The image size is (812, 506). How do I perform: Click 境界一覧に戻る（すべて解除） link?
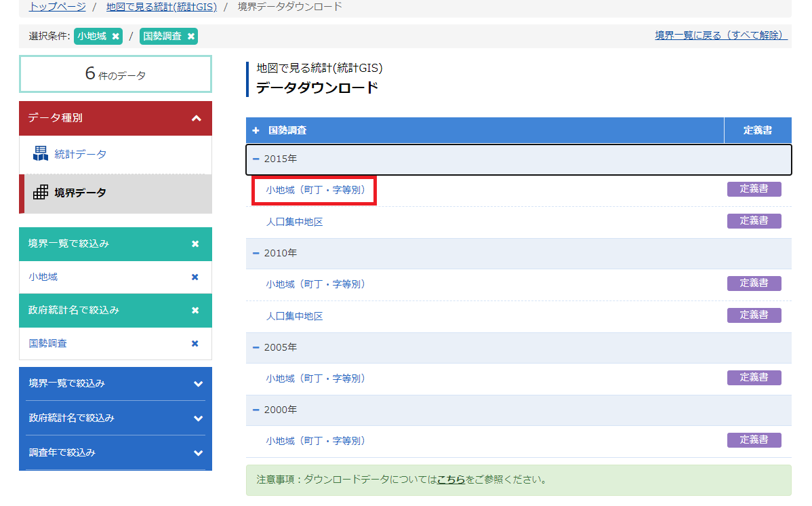721,35
